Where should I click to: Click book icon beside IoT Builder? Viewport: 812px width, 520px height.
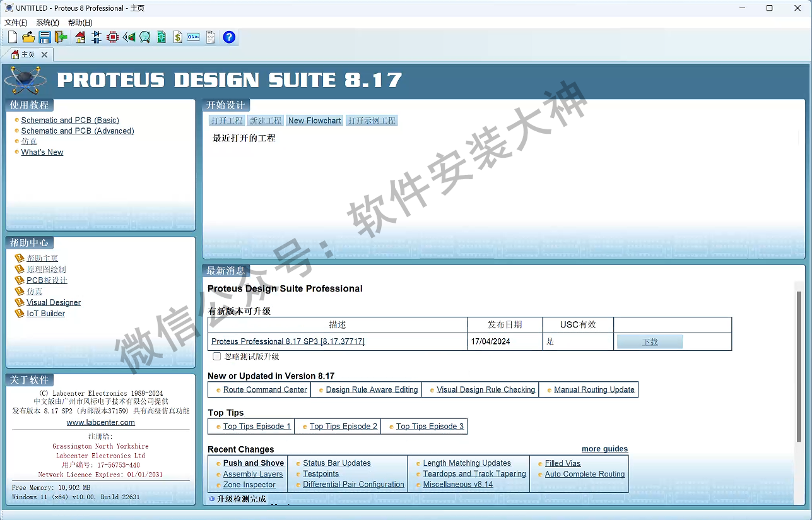click(x=20, y=313)
